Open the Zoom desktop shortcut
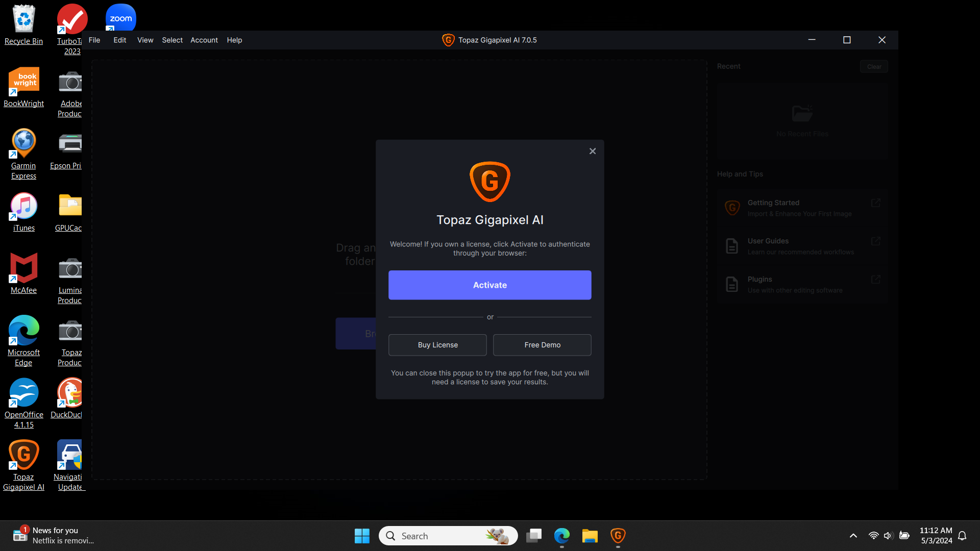 [121, 18]
